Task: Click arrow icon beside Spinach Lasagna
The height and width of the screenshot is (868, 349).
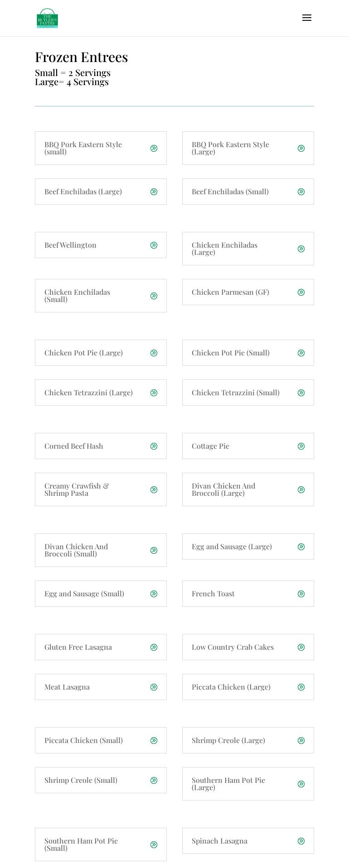Action: click(x=301, y=841)
